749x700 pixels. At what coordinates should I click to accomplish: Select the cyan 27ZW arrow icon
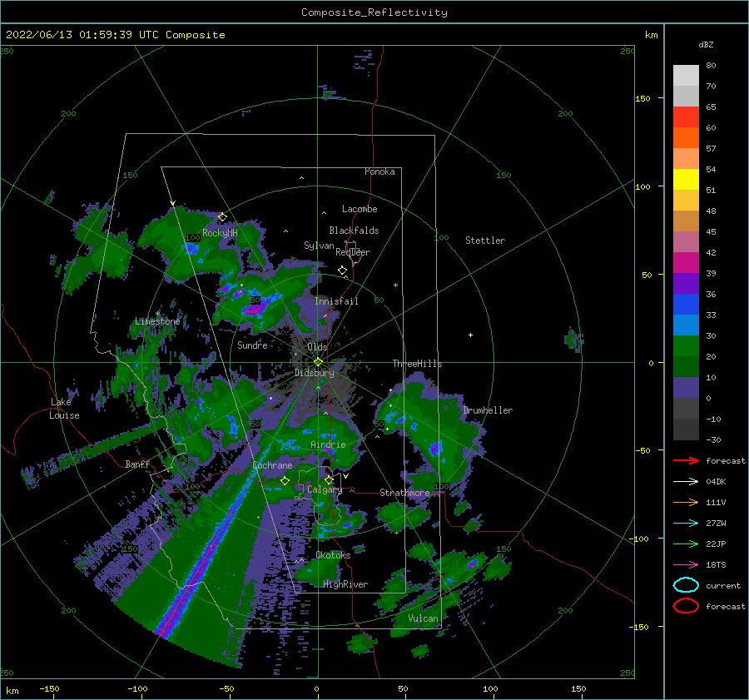[686, 523]
